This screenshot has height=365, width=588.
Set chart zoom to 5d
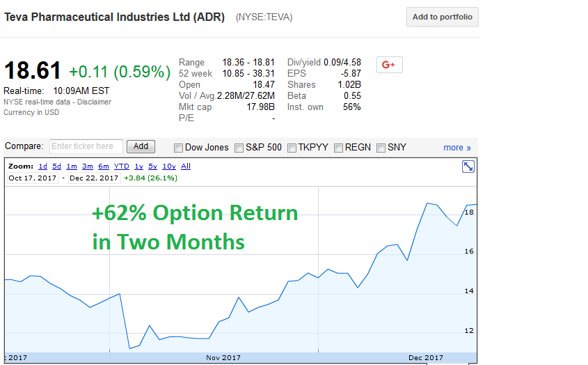(x=56, y=166)
